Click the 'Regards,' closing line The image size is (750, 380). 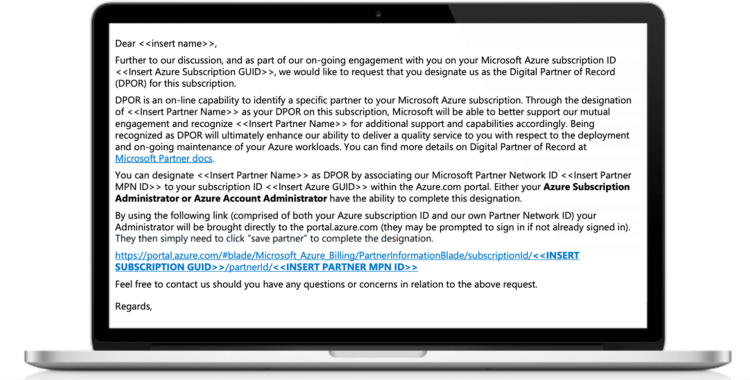click(133, 306)
